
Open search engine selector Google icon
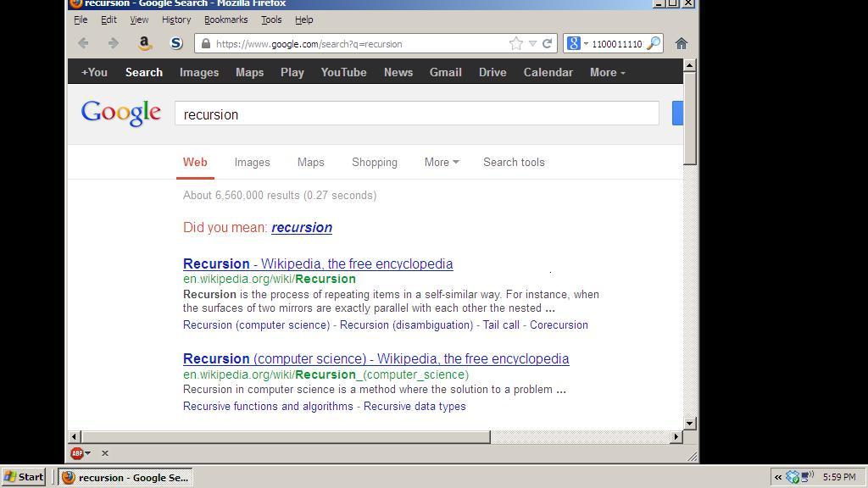[574, 43]
